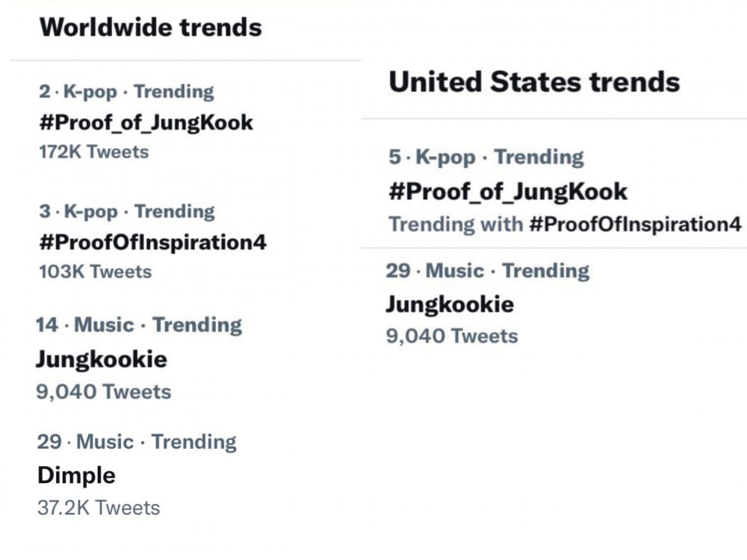Click the '37.2K Tweets' count under Dimple
The width and height of the screenshot is (747, 560).
[99, 508]
